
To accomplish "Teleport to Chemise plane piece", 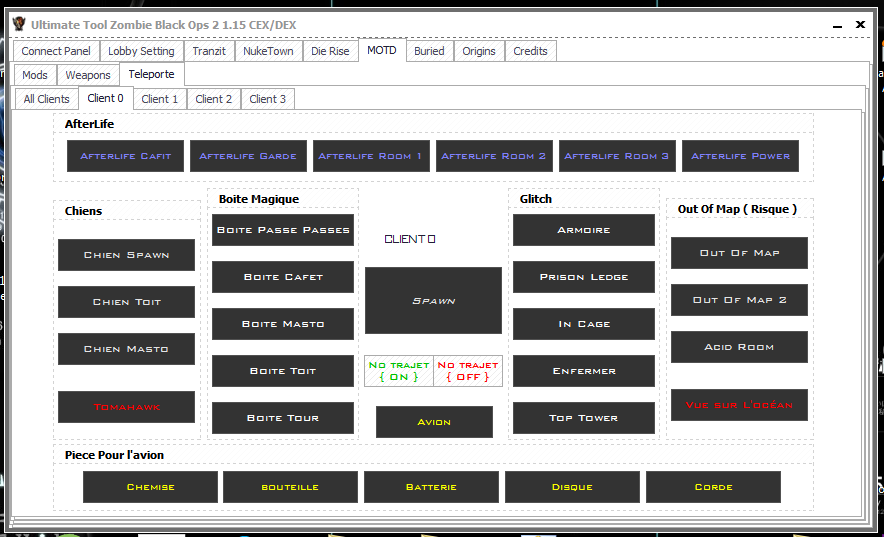I will coord(151,487).
